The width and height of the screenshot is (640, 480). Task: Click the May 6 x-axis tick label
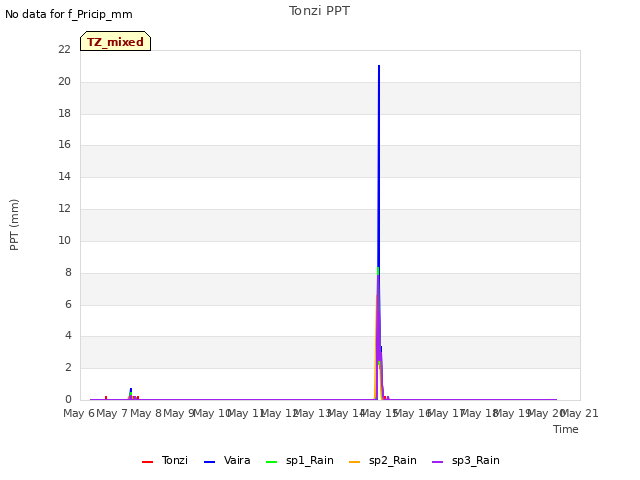(x=79, y=413)
